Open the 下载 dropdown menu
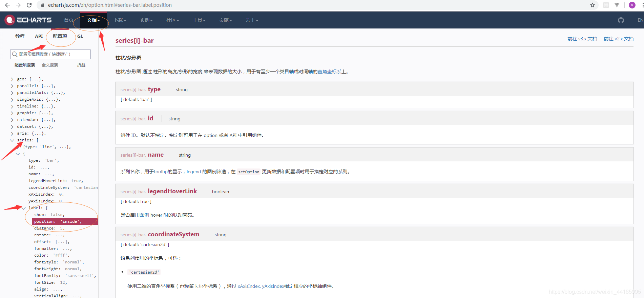The width and height of the screenshot is (644, 298). pyautogui.click(x=120, y=20)
